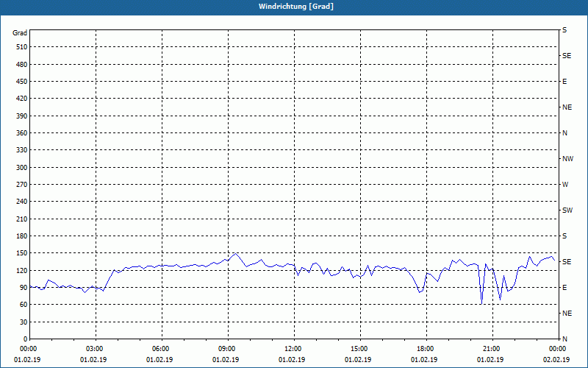This screenshot has height=368, width=588.
Task: Select the 18:00 time label
Action: coord(426,349)
